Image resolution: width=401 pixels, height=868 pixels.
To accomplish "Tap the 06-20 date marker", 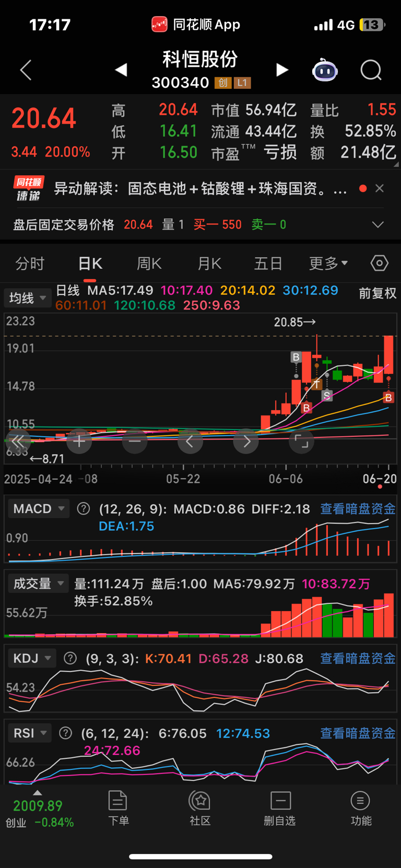I will point(380,479).
